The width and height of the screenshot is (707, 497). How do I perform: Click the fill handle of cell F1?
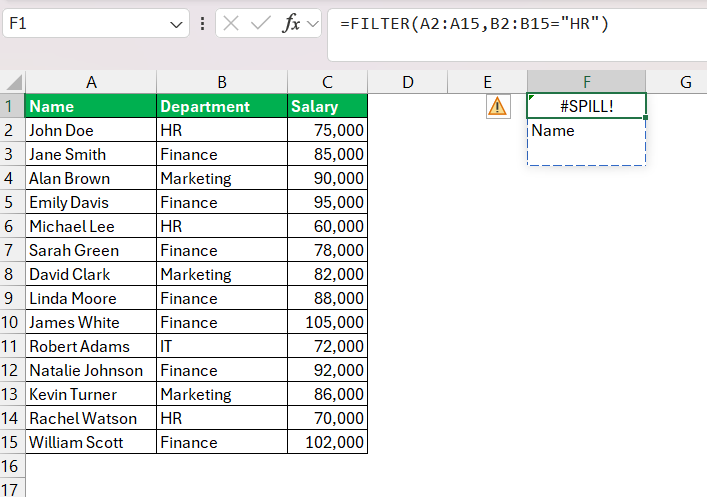[x=646, y=118]
